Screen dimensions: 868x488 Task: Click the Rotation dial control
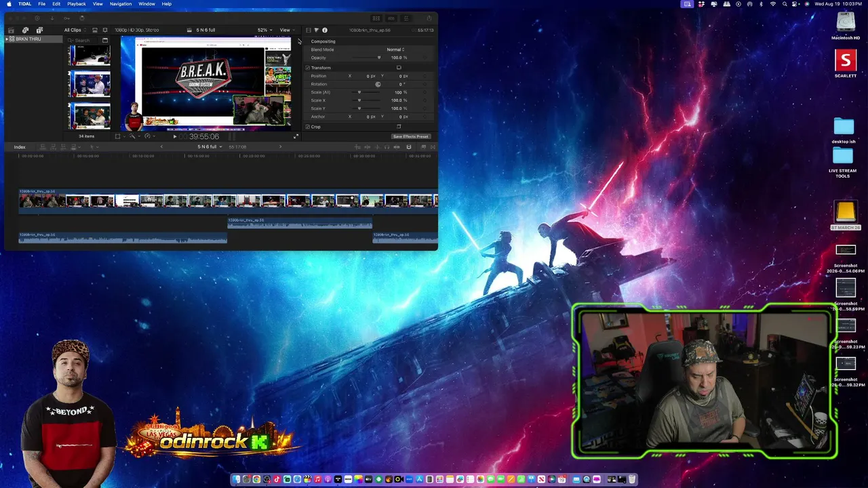coord(378,84)
